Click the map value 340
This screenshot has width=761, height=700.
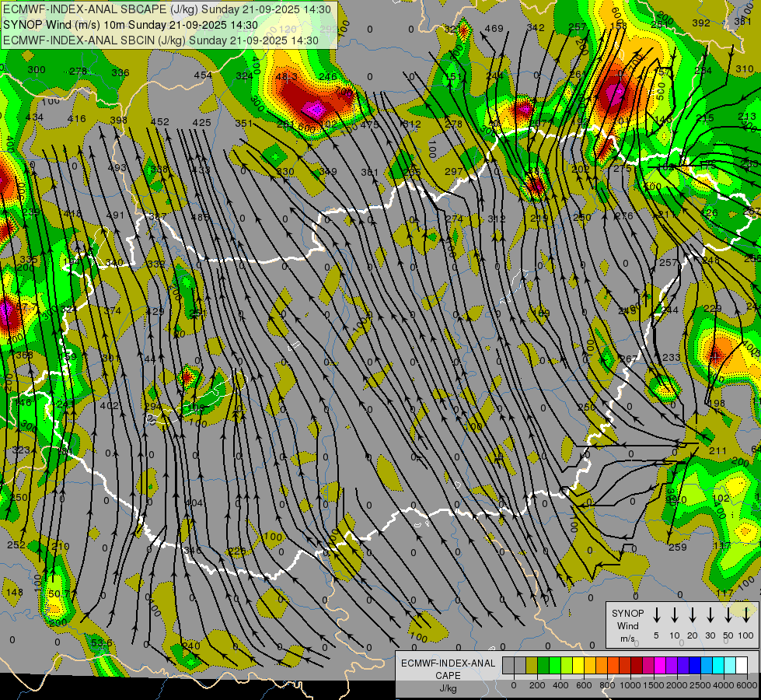click(114, 263)
